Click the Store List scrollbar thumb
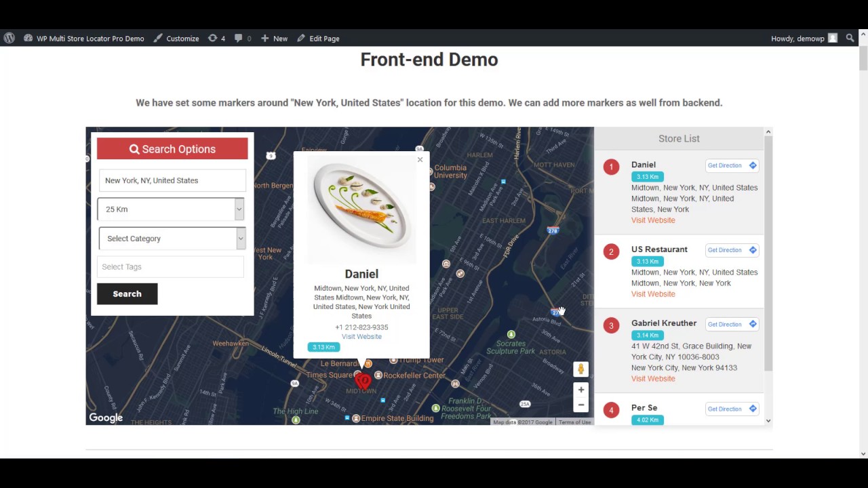This screenshot has height=488, width=868. point(768,253)
